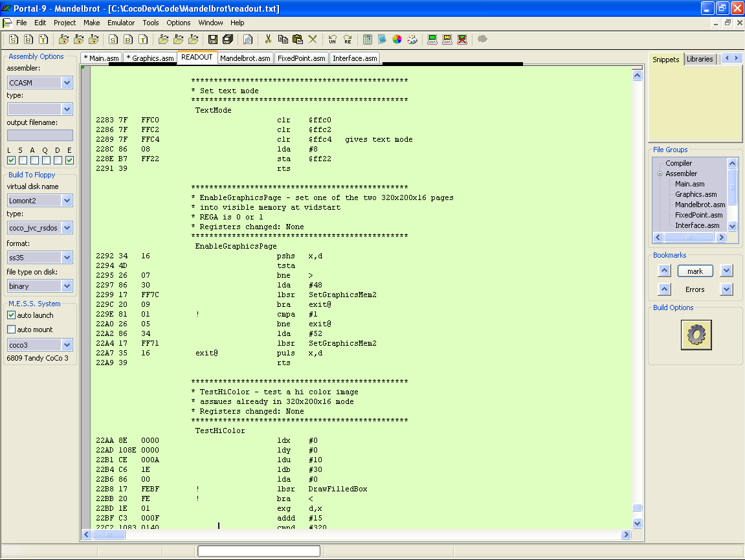
Task: Open the Tools menu
Action: (151, 23)
